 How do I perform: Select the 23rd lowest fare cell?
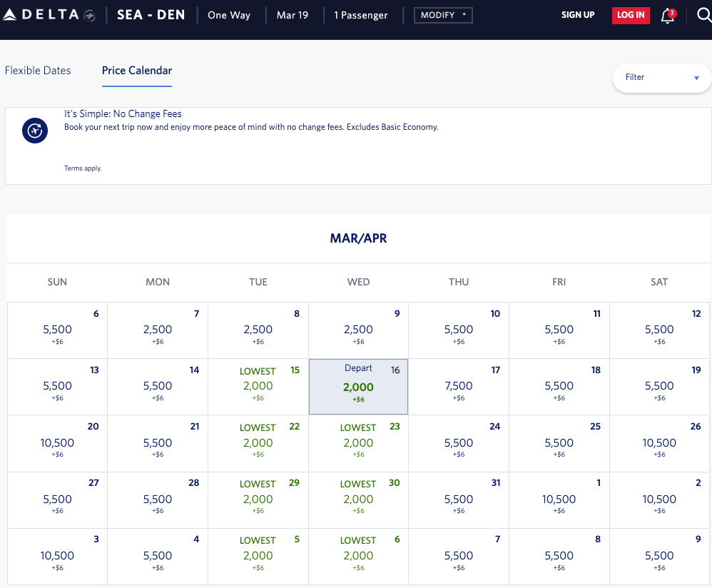(358, 443)
